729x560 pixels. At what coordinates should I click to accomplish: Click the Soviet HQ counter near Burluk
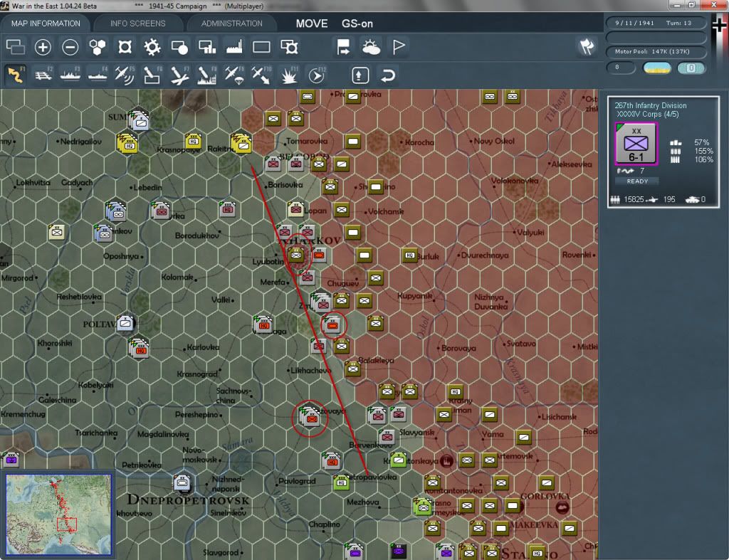[409, 255]
